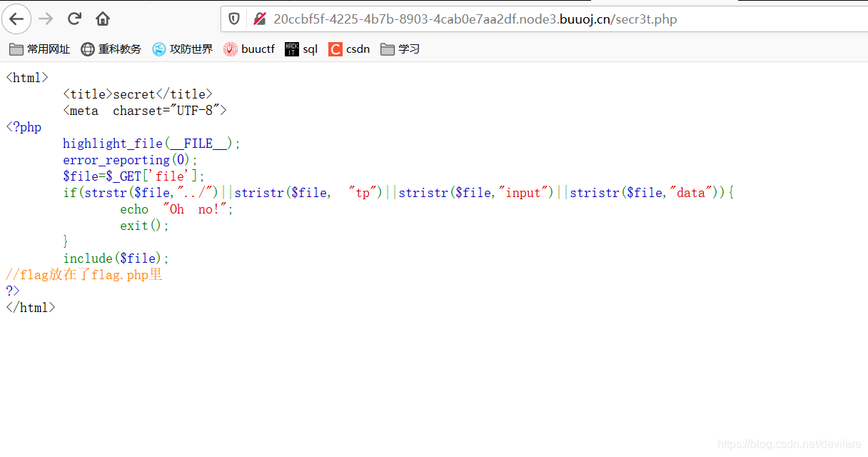The image size is (868, 457).
Task: Open the 攻防世界 bookmark
Action: 182,49
